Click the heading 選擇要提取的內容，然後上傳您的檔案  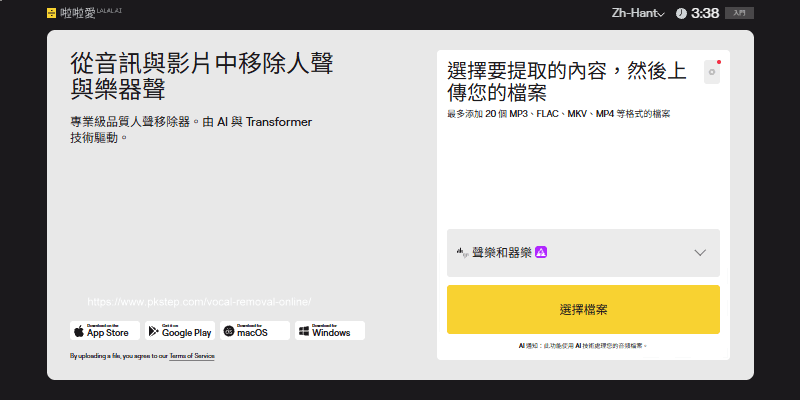(567, 82)
